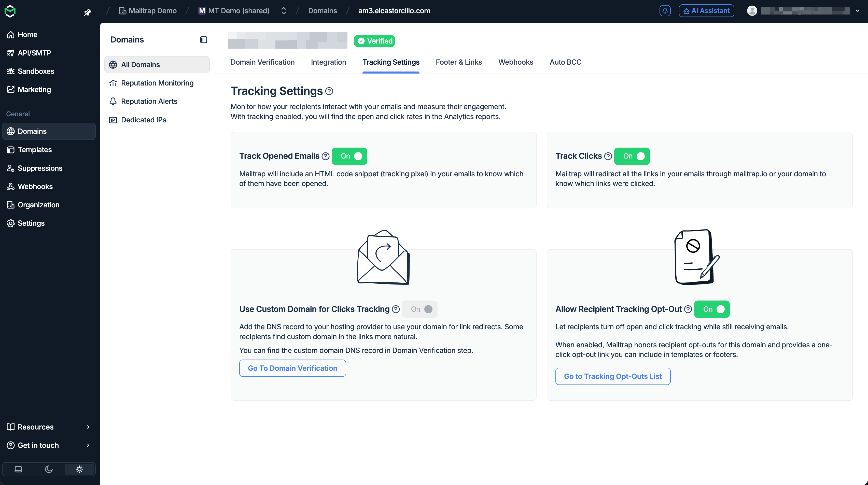
Task: Pin the sidebar with the pin icon
Action: point(87,12)
